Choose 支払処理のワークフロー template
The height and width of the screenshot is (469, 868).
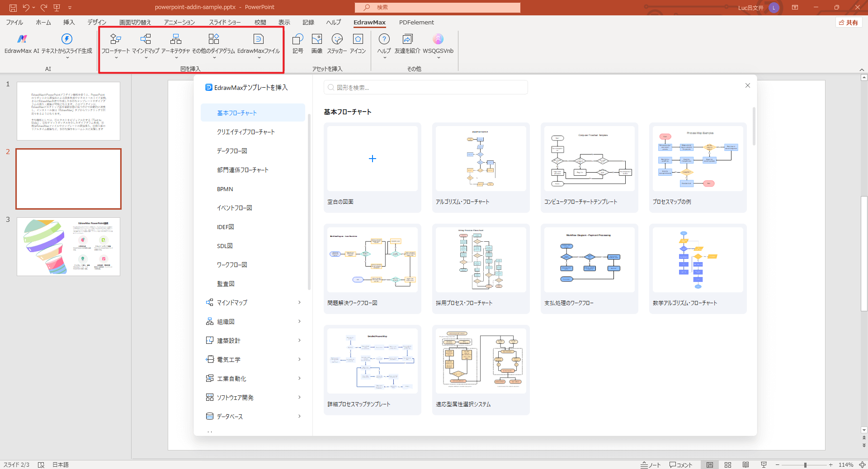coord(590,268)
